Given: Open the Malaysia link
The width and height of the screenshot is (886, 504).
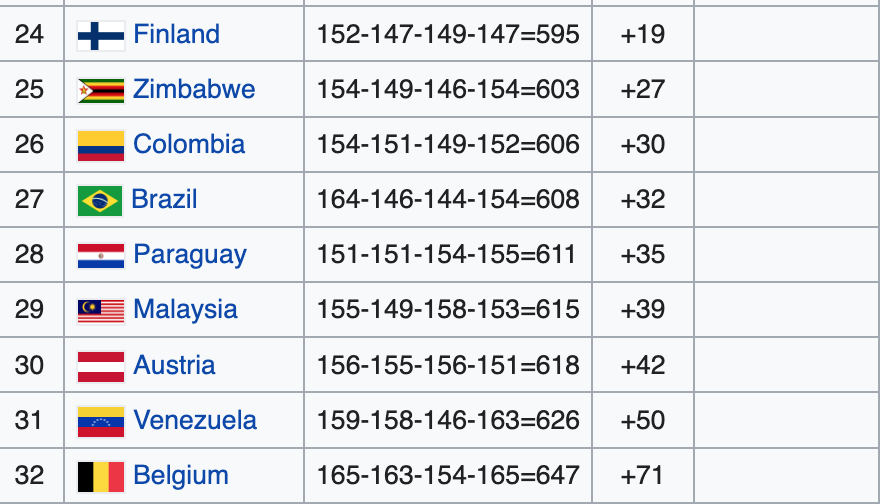Looking at the screenshot, I should [x=185, y=310].
